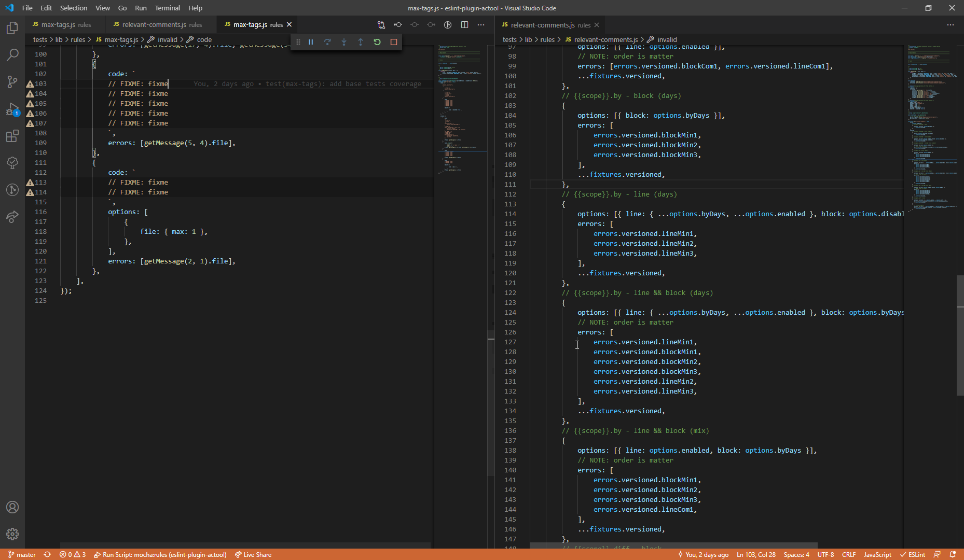Click 'tests' breadcrumb in right editor
The width and height of the screenshot is (964, 560).
pos(509,39)
